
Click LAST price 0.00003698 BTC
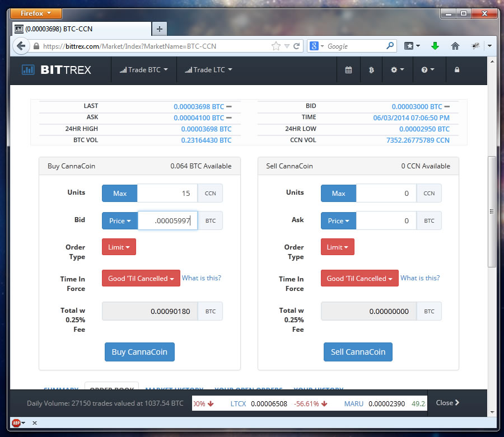pos(199,107)
